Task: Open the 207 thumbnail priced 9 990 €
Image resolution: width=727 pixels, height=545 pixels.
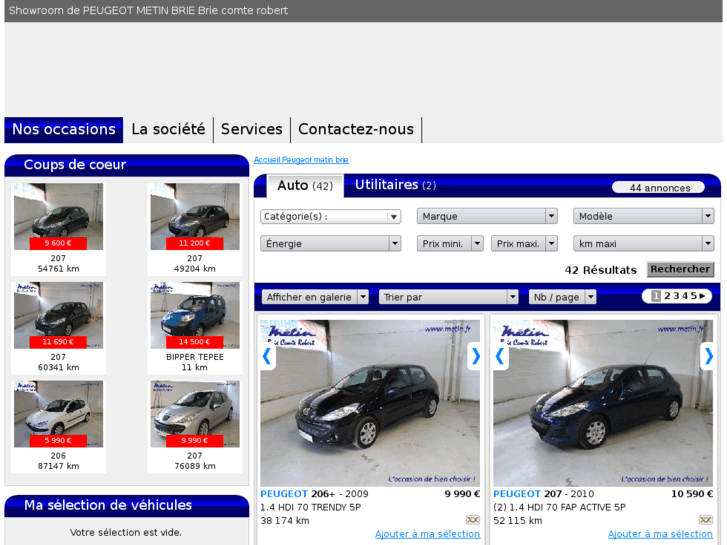Action: click(195, 414)
